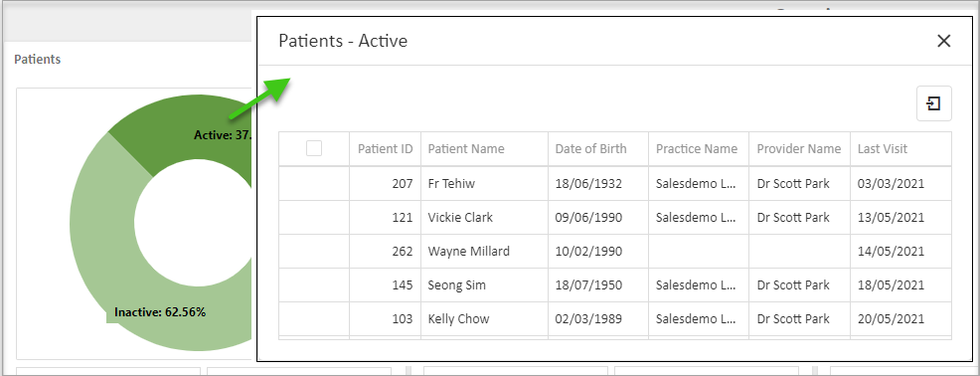
Task: Sort by Patient ID column header
Action: point(385,149)
